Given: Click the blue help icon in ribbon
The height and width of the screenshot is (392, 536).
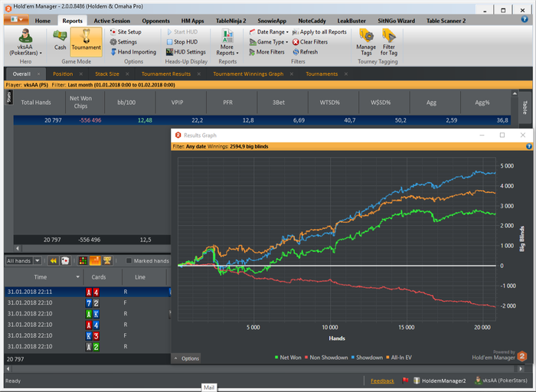Looking at the screenshot, I should [525, 19].
